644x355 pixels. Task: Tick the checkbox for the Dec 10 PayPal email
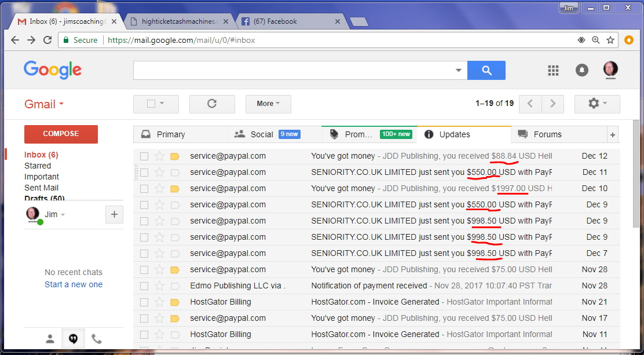(x=144, y=189)
